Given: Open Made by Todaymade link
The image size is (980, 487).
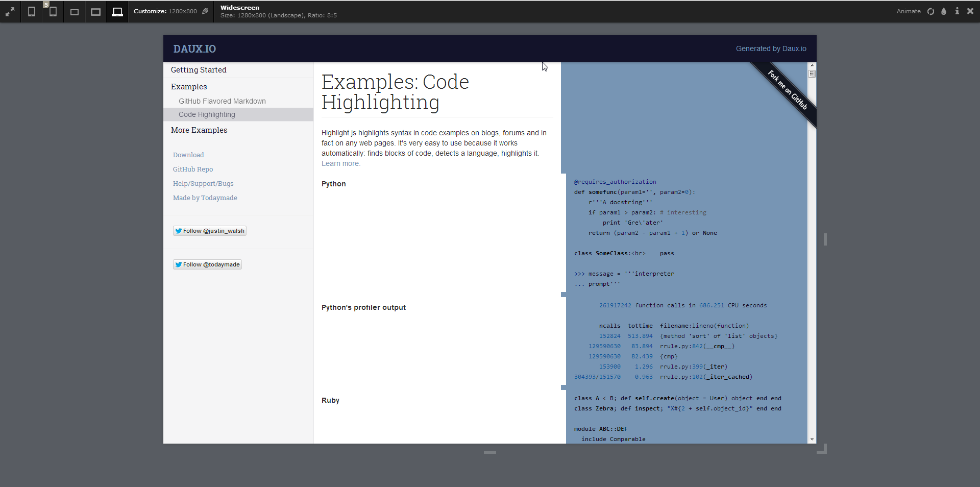Looking at the screenshot, I should point(205,198).
